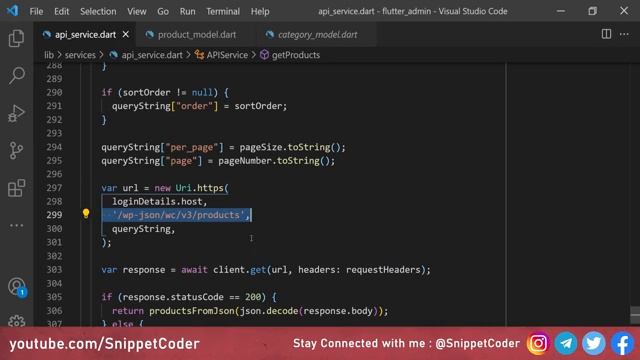Open the Search view in activity bar
This screenshot has height=360, width=640.
[x=16, y=76]
